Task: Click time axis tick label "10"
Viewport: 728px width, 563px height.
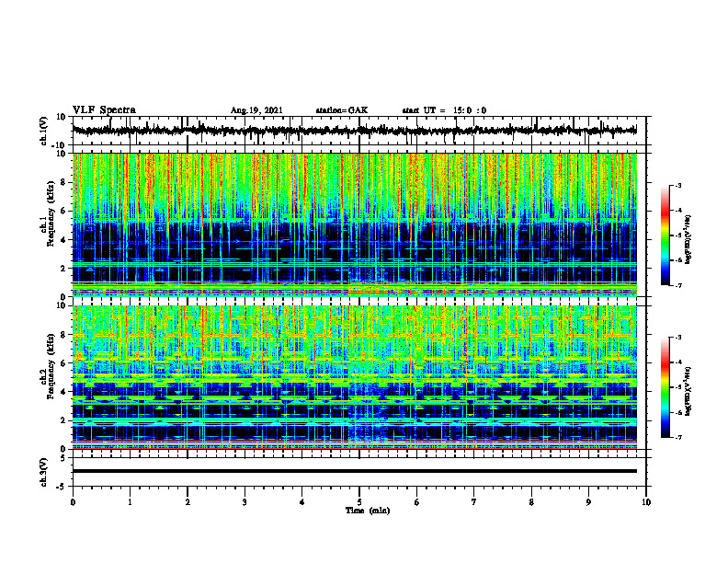Action: (x=646, y=502)
